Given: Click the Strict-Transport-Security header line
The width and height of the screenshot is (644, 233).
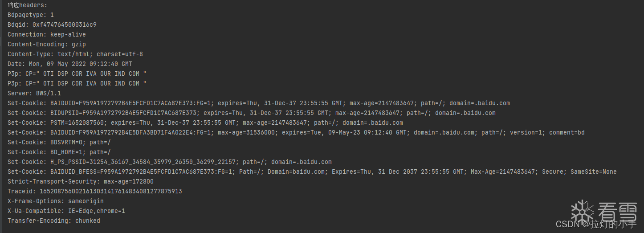Looking at the screenshot, I should [81, 181].
